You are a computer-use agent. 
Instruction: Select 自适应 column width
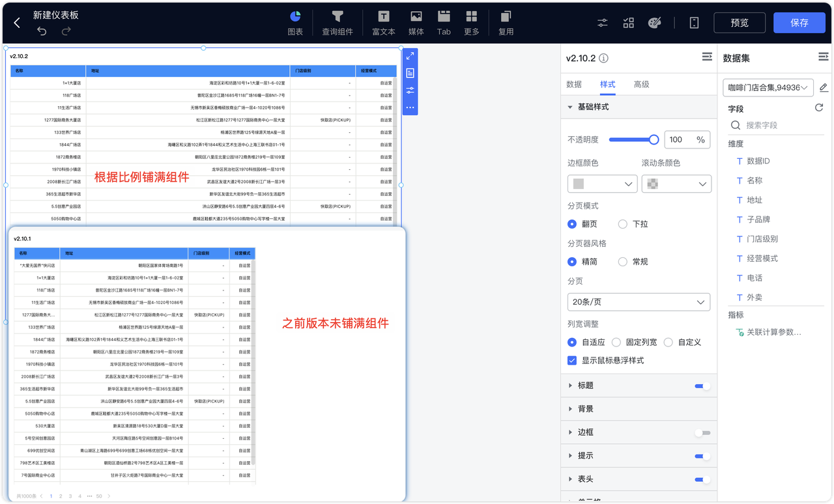coord(572,342)
